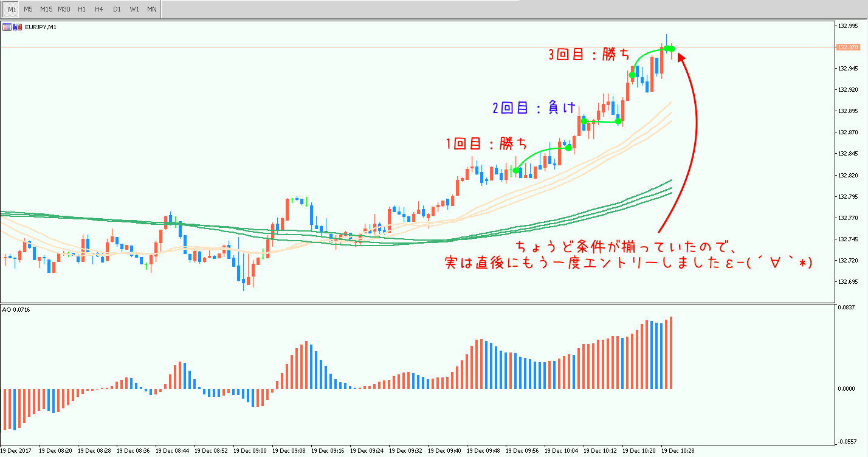Choose the D1 daily timeframe
This screenshot has width=868, height=457.
click(117, 9)
